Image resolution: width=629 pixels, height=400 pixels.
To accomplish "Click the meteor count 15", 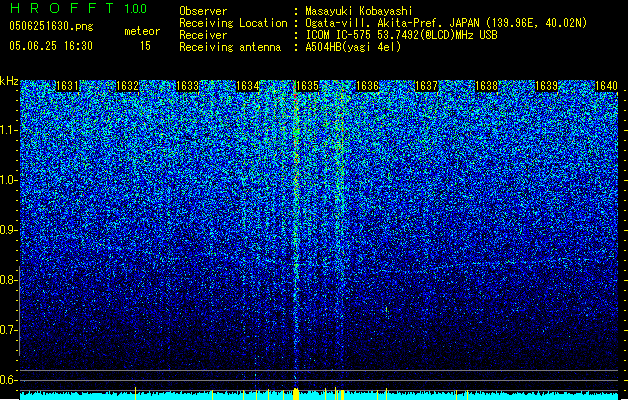I will tap(145, 46).
